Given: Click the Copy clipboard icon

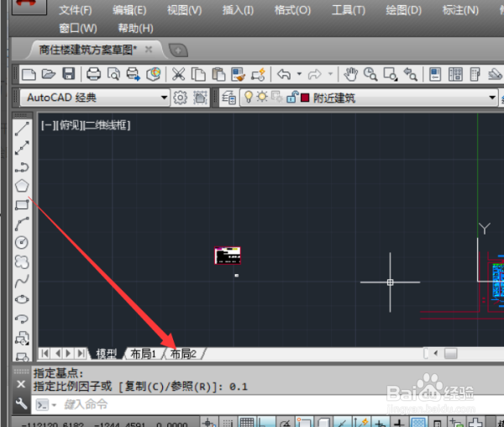Looking at the screenshot, I should coord(198,74).
